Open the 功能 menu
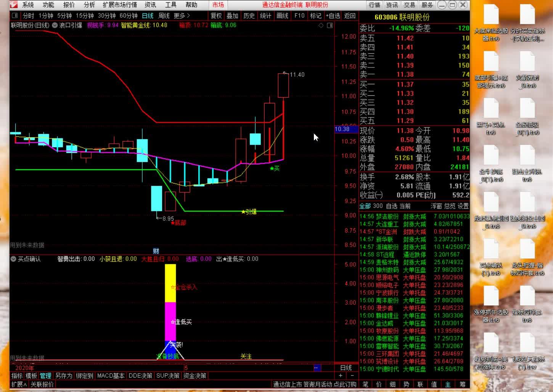Image resolution: width=553 pixels, height=392 pixels. (x=48, y=5)
